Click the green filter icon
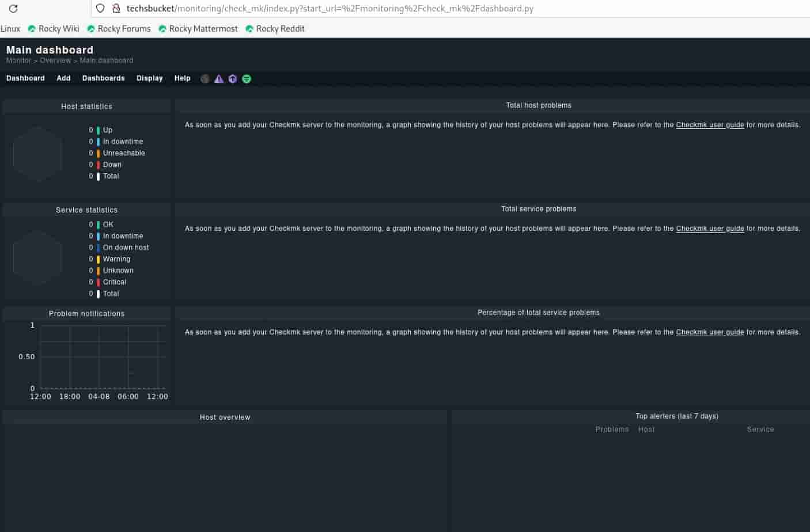 coord(247,79)
